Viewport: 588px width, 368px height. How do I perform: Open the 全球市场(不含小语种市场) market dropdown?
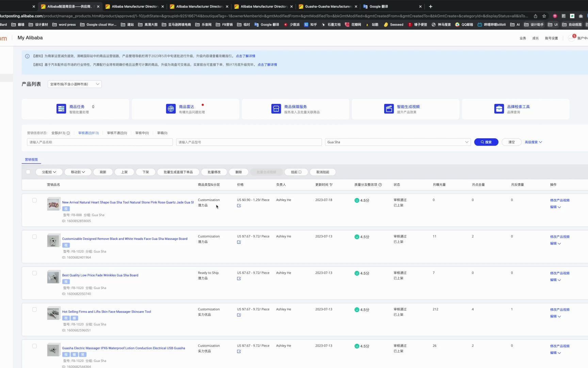[x=75, y=84]
